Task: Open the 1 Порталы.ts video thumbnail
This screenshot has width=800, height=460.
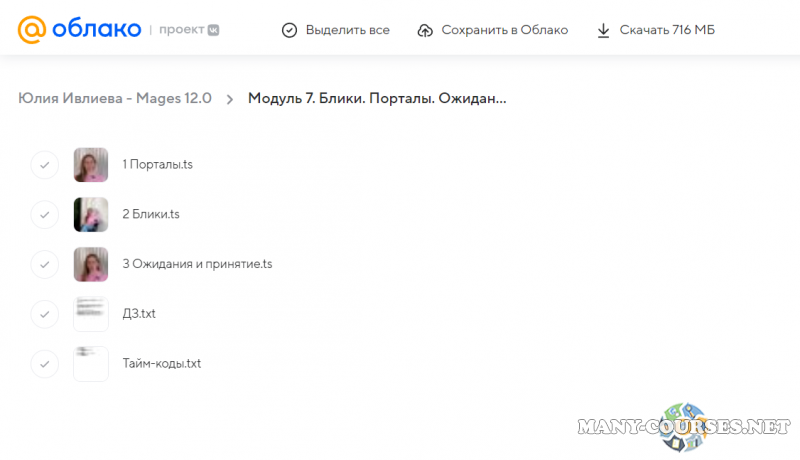Action: tap(91, 165)
